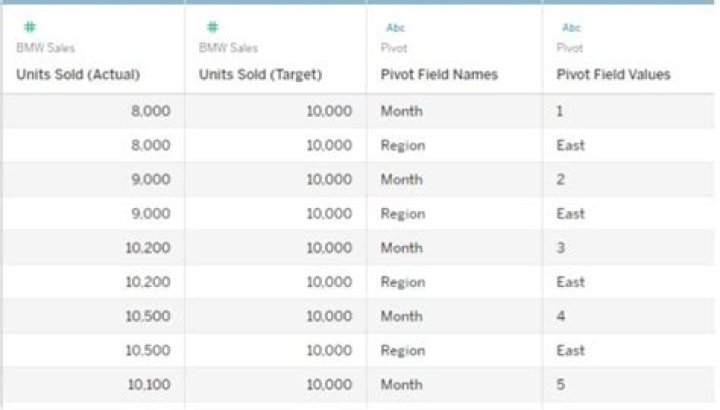The image size is (720, 410).
Task: Click BMW Sales source label over Target column
Action: pyautogui.click(x=228, y=48)
